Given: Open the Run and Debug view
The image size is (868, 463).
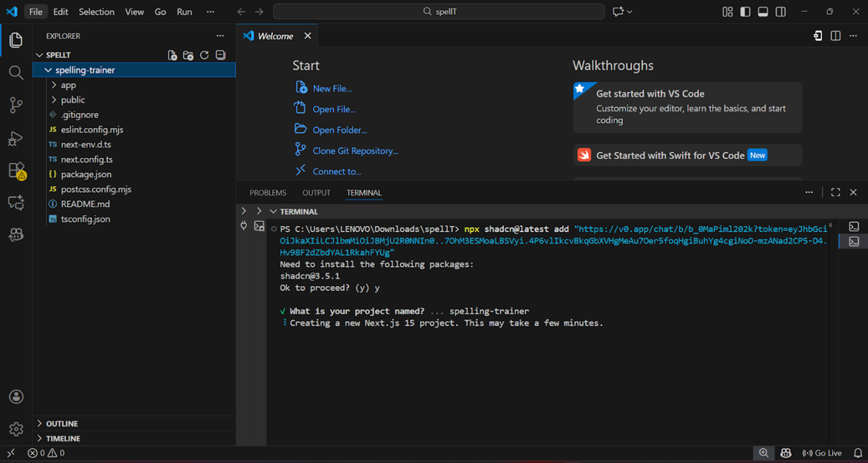Looking at the screenshot, I should pyautogui.click(x=15, y=138).
